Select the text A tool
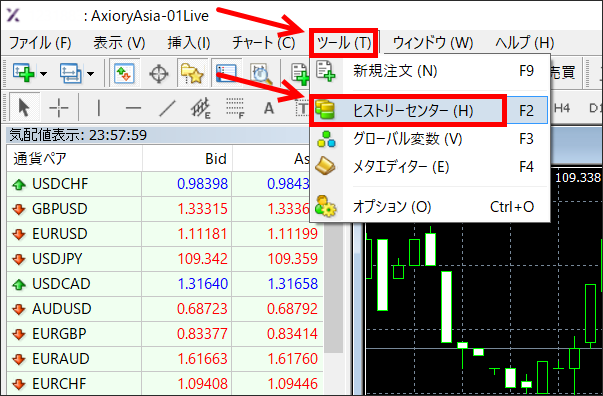This screenshot has width=603, height=396. pyautogui.click(x=269, y=108)
